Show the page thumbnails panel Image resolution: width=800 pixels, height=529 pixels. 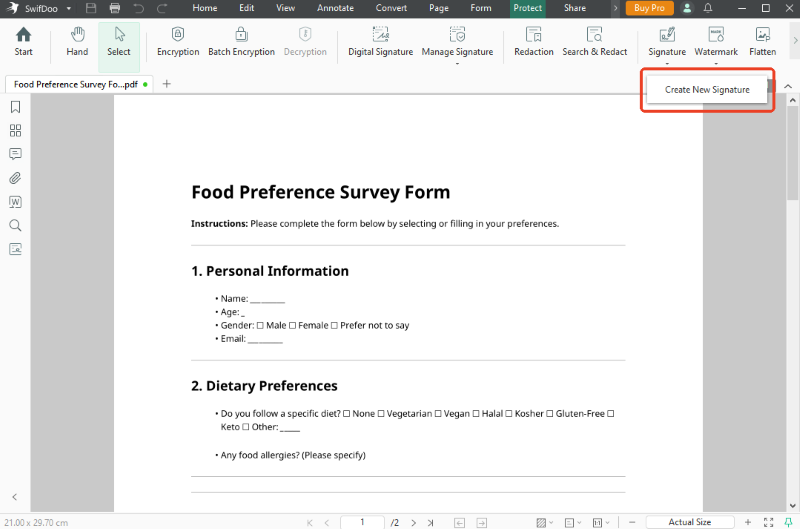[15, 131]
